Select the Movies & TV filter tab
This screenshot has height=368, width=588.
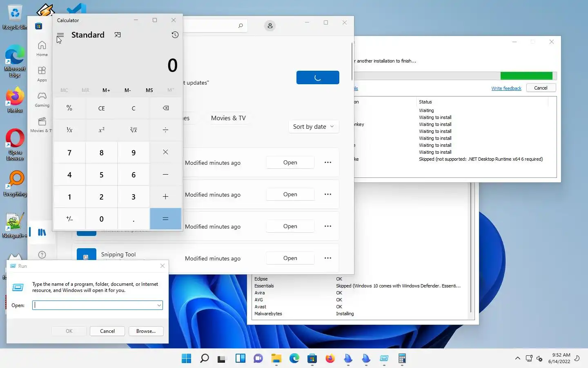click(x=228, y=118)
